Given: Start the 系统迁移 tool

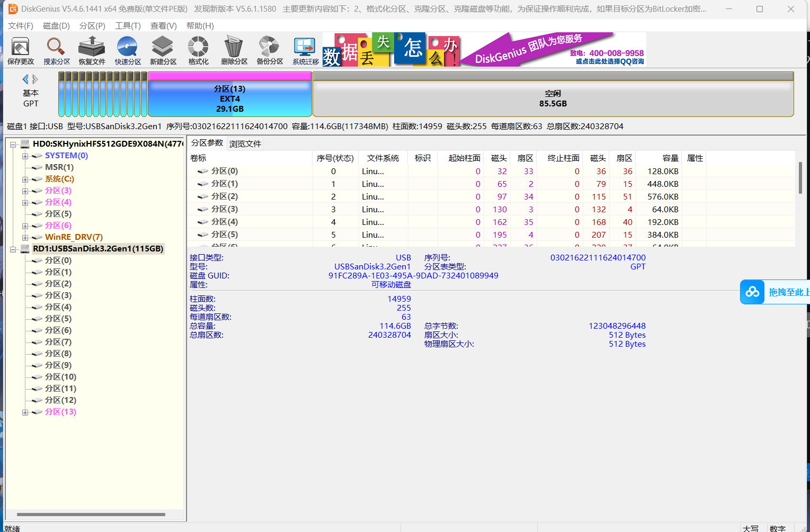Looking at the screenshot, I should pyautogui.click(x=305, y=51).
